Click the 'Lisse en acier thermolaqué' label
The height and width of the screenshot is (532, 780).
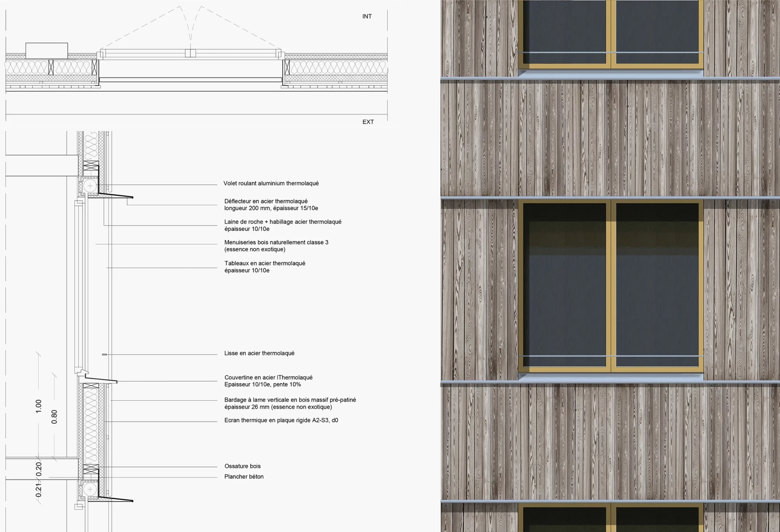coord(259,353)
